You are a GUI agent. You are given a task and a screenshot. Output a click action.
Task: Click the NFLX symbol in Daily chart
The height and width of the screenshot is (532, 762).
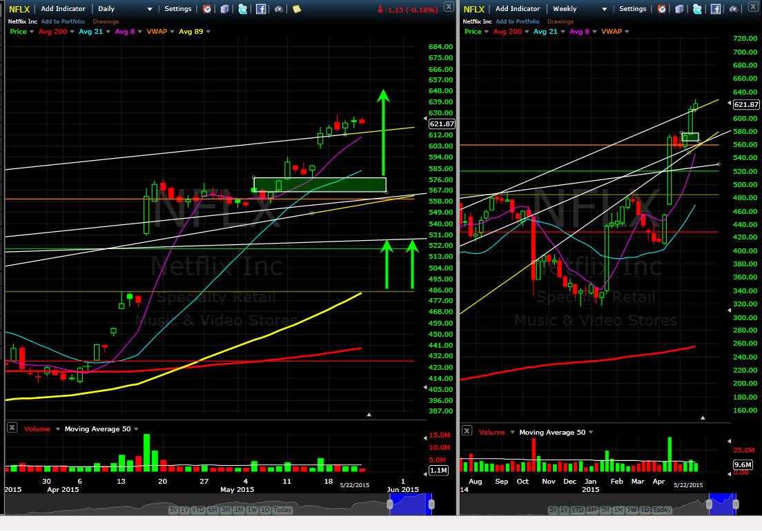[19, 9]
